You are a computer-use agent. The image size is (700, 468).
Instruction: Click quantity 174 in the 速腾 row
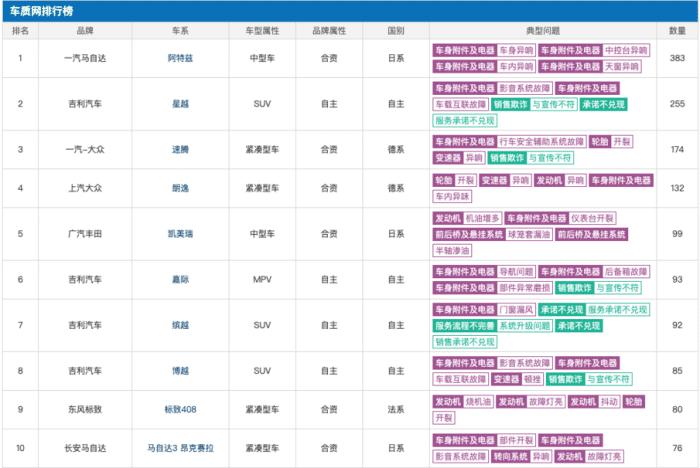(677, 149)
